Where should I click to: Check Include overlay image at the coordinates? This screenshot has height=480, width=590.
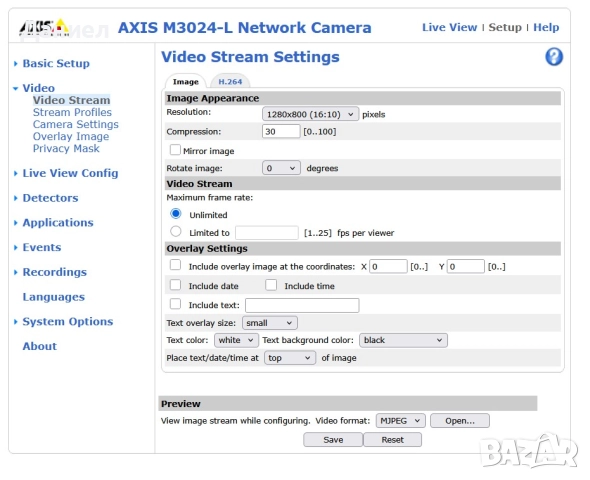coord(175,265)
